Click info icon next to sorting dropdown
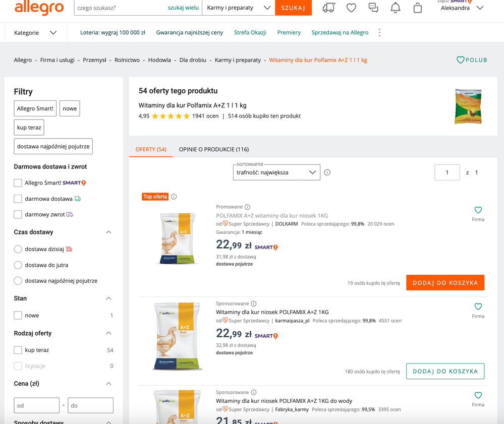The width and height of the screenshot is (504, 424). pyautogui.click(x=327, y=172)
